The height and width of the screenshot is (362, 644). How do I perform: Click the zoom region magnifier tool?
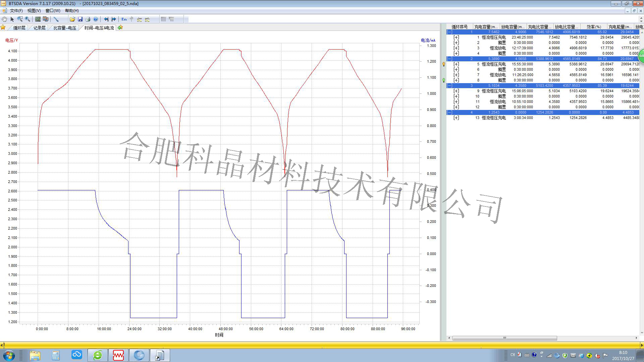pyautogui.click(x=20, y=19)
